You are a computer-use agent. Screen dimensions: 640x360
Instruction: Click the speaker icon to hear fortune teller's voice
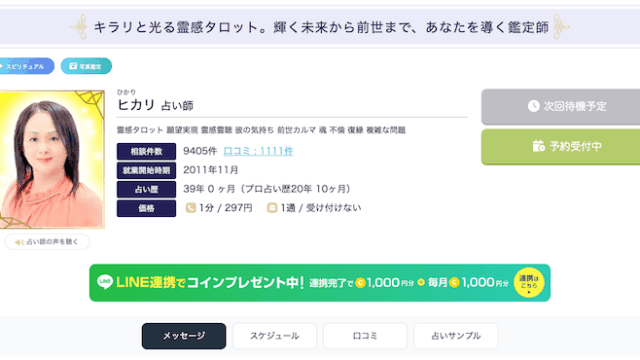pyautogui.click(x=19, y=242)
